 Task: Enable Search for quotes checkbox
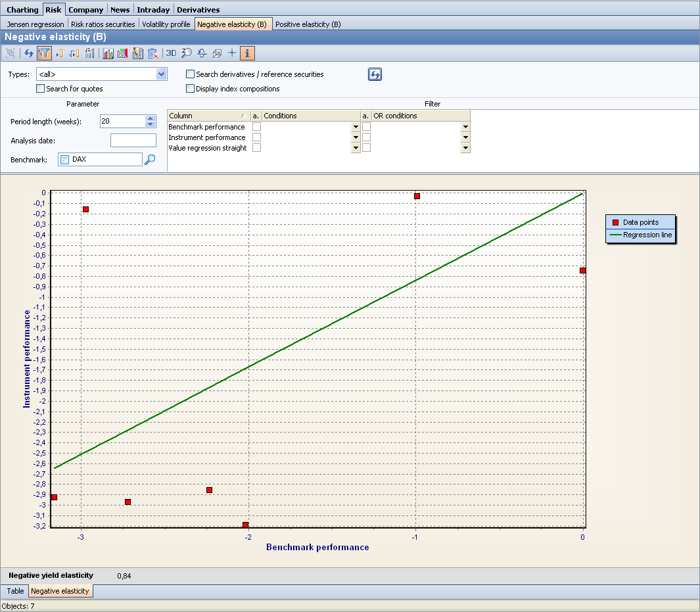click(x=41, y=89)
